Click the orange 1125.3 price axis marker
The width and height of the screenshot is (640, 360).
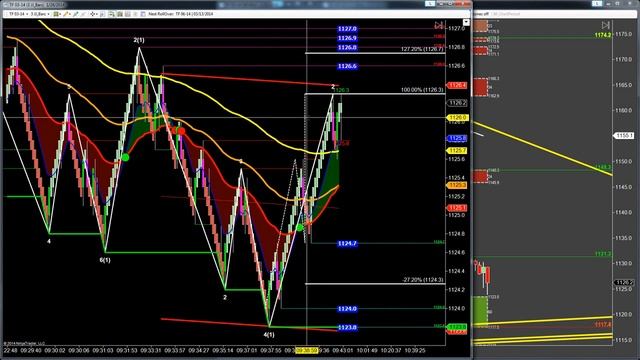[457, 185]
